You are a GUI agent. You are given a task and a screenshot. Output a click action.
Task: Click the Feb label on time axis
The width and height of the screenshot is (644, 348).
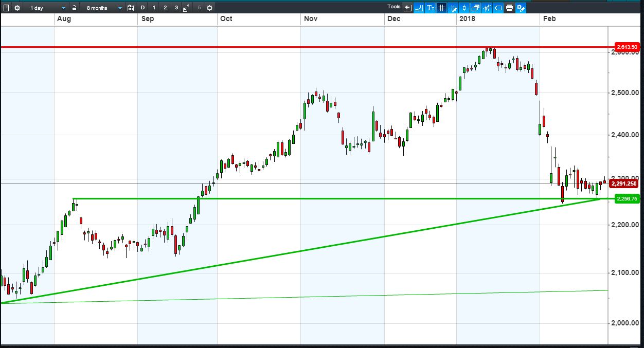549,19
